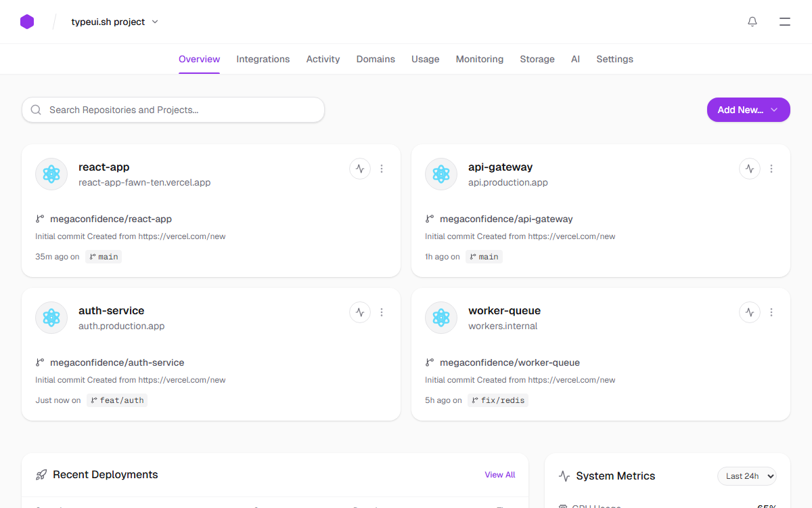
Task: Visit workers.internal domain
Action: pyautogui.click(x=503, y=326)
